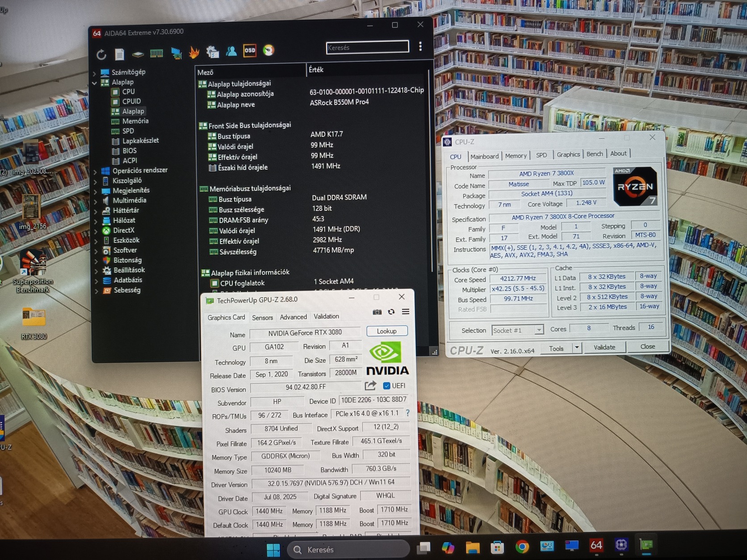Screen dimensions: 747x560
Task: Click the network card icon in AIDA64 toolbar
Action: [176, 54]
